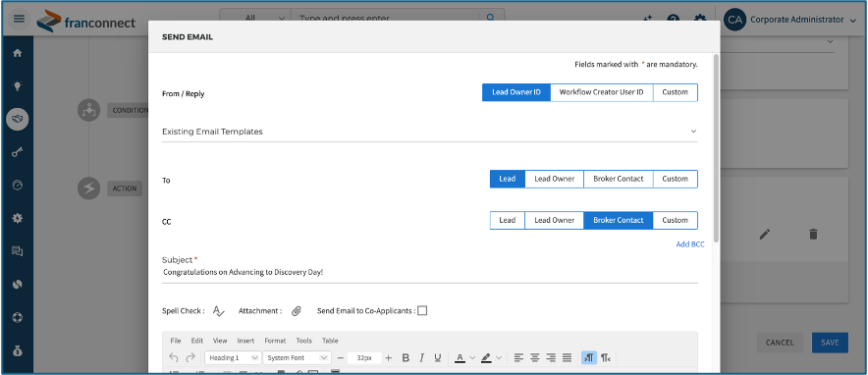Select Broker Contact in the CC row

(x=619, y=220)
